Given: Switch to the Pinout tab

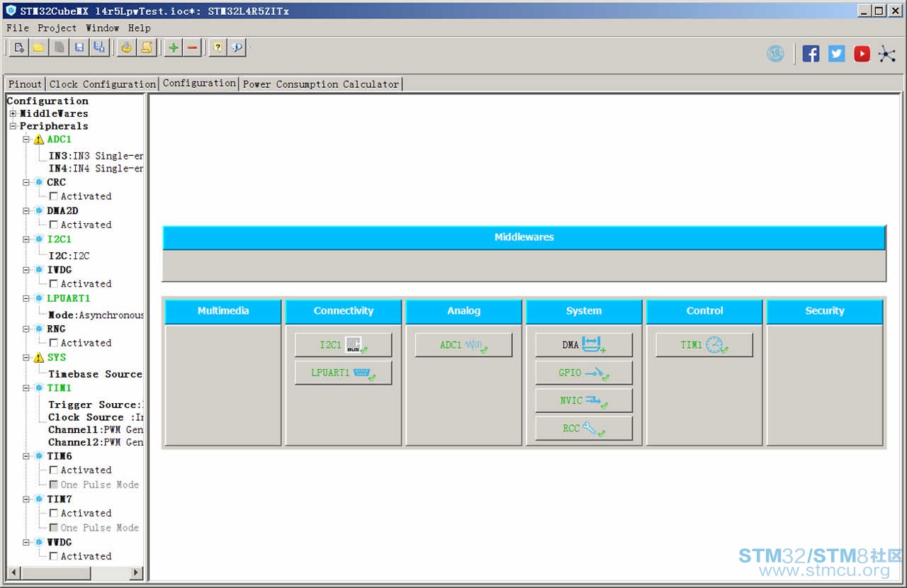Looking at the screenshot, I should tap(25, 84).
